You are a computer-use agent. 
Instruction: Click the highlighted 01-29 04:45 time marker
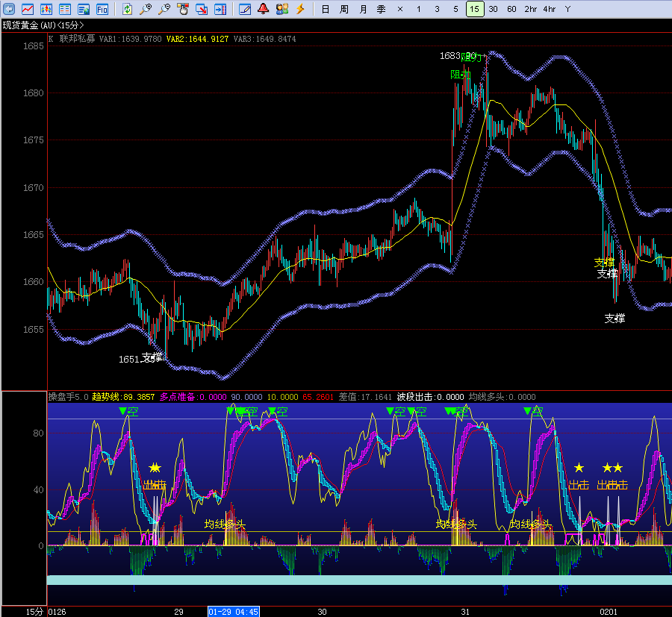coord(234,612)
